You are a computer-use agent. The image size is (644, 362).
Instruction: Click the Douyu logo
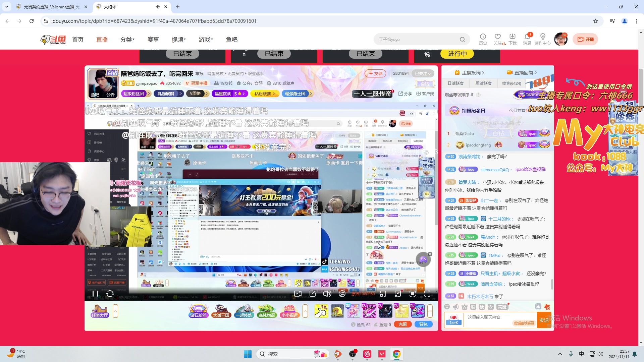(x=53, y=40)
